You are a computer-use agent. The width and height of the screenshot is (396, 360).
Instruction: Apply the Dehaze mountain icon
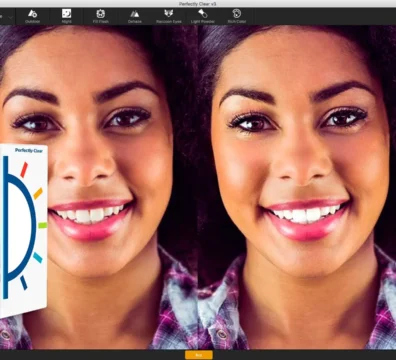(x=135, y=14)
